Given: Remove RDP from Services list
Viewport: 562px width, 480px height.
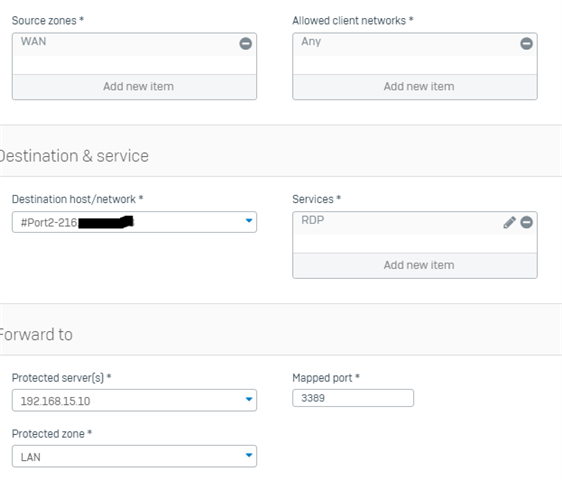Looking at the screenshot, I should (x=526, y=222).
